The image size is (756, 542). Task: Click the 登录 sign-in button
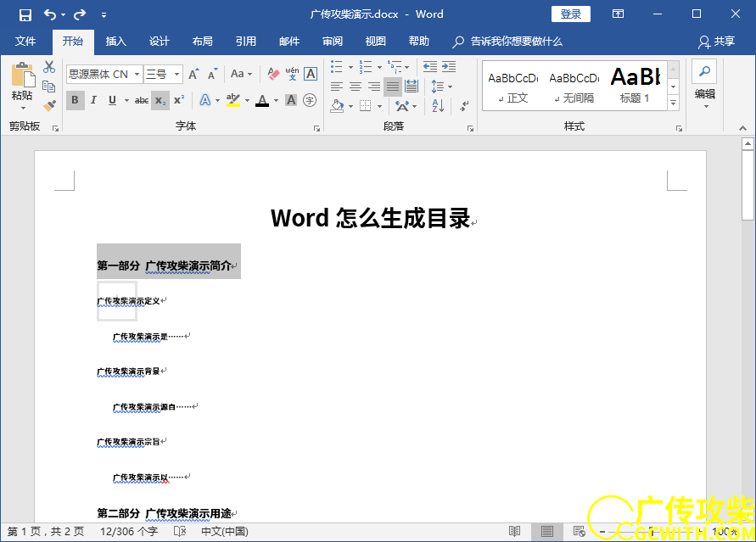click(571, 14)
